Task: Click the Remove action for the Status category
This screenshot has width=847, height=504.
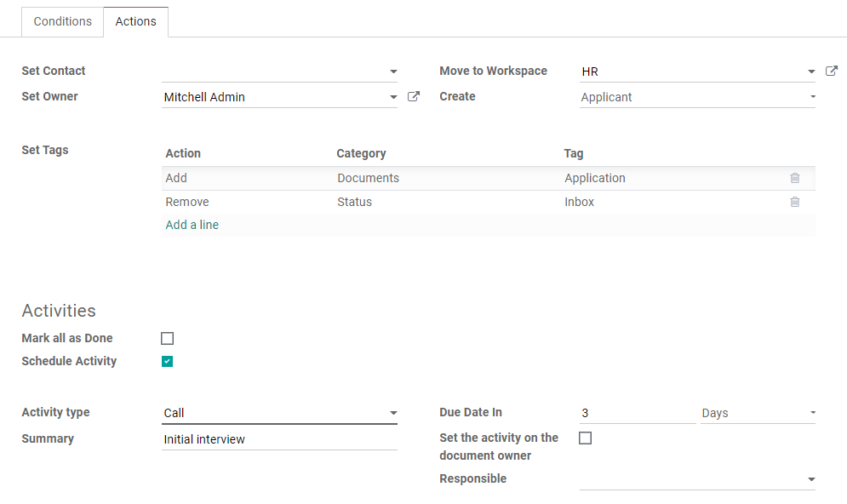Action: point(186,202)
